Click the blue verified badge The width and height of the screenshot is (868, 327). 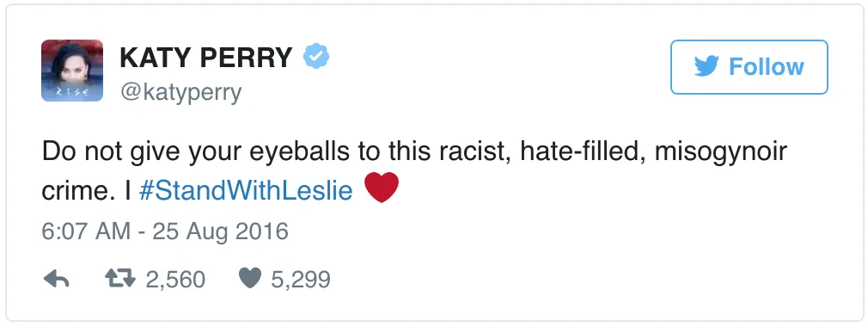coord(316,57)
